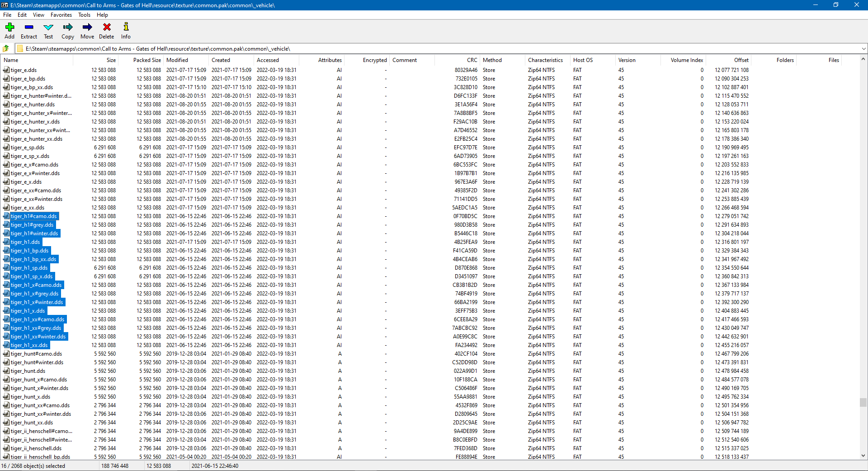
Task: Sort by the Accessed column header
Action: tap(277, 60)
